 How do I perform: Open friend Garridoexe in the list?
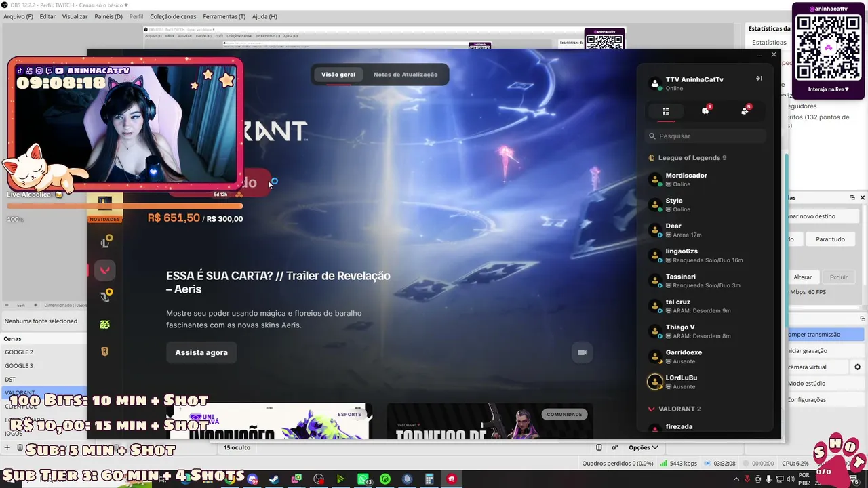click(705, 357)
